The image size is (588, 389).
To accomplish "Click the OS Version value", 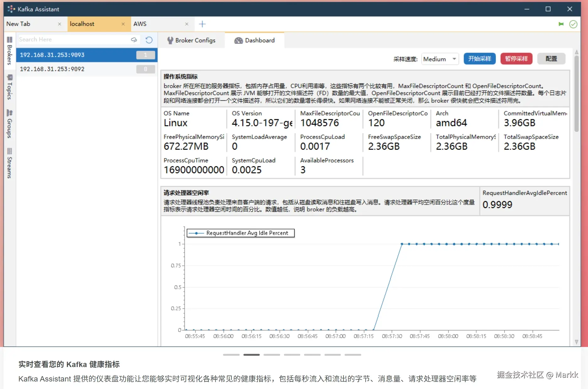I will click(x=262, y=123).
